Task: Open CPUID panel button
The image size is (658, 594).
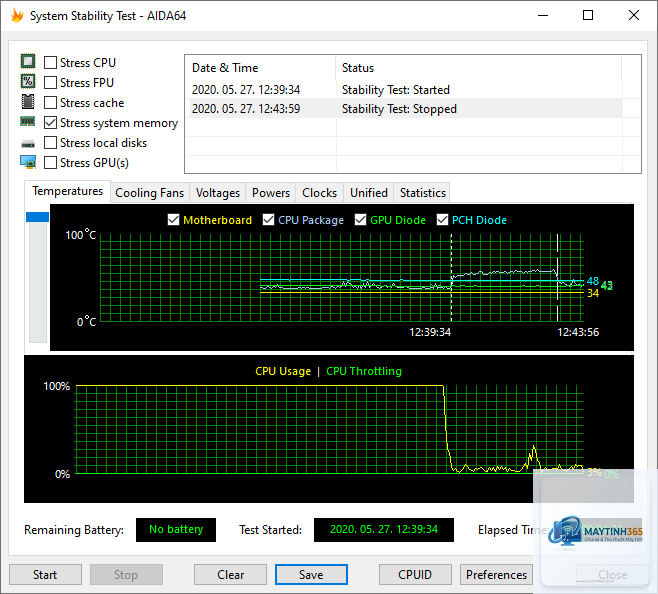Action: point(415,574)
